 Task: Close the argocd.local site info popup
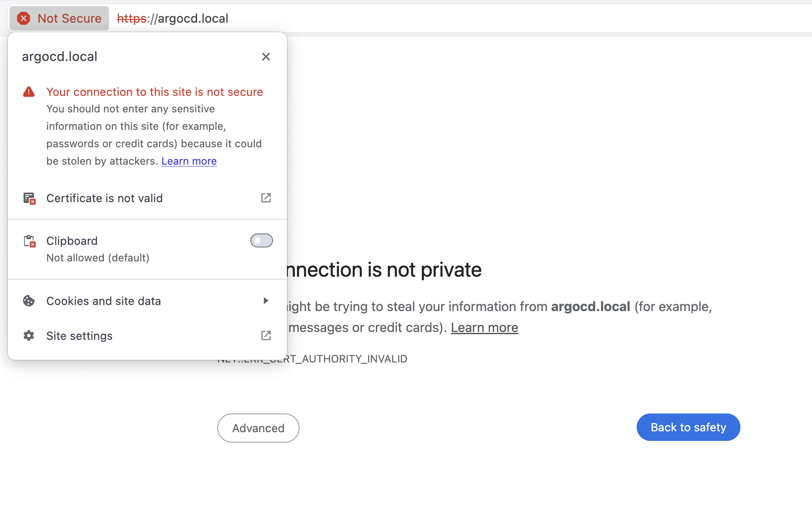(266, 57)
